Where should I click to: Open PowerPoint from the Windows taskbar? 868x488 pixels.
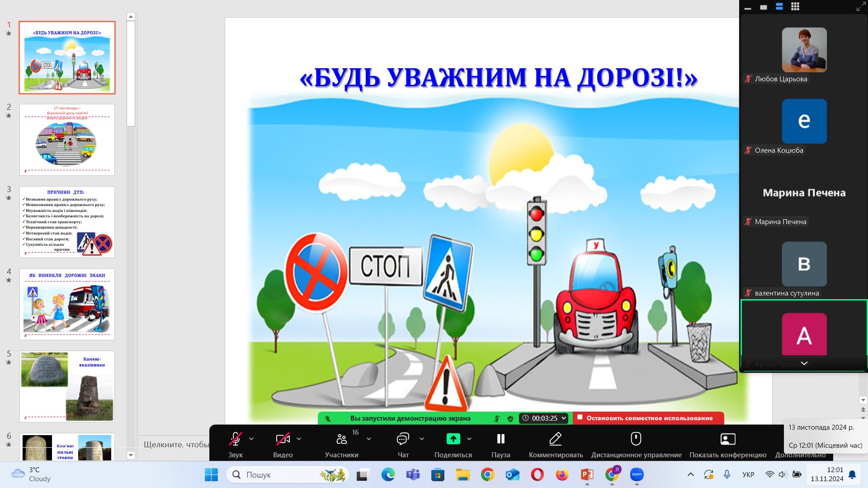[x=587, y=475]
